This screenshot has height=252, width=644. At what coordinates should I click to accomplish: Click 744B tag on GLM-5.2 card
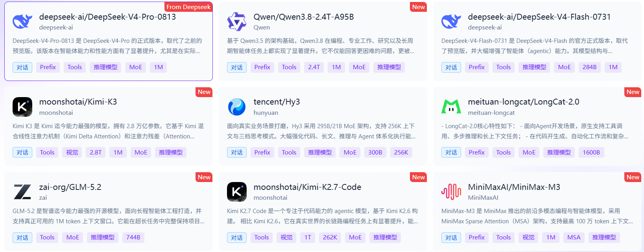click(x=133, y=237)
